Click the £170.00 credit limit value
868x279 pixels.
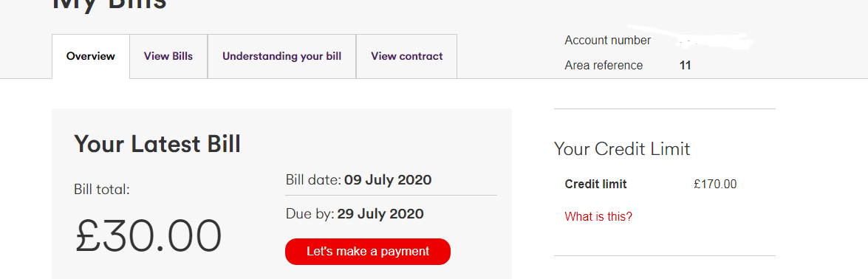click(x=715, y=185)
